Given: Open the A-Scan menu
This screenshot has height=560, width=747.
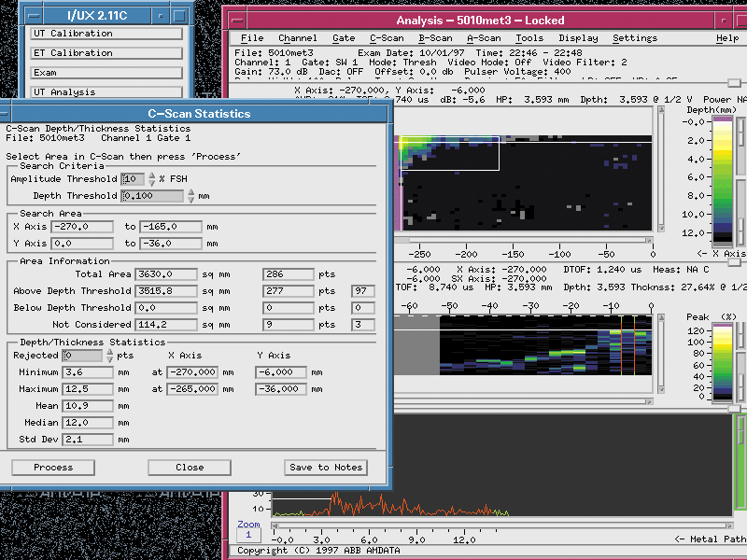Looking at the screenshot, I should coord(484,38).
